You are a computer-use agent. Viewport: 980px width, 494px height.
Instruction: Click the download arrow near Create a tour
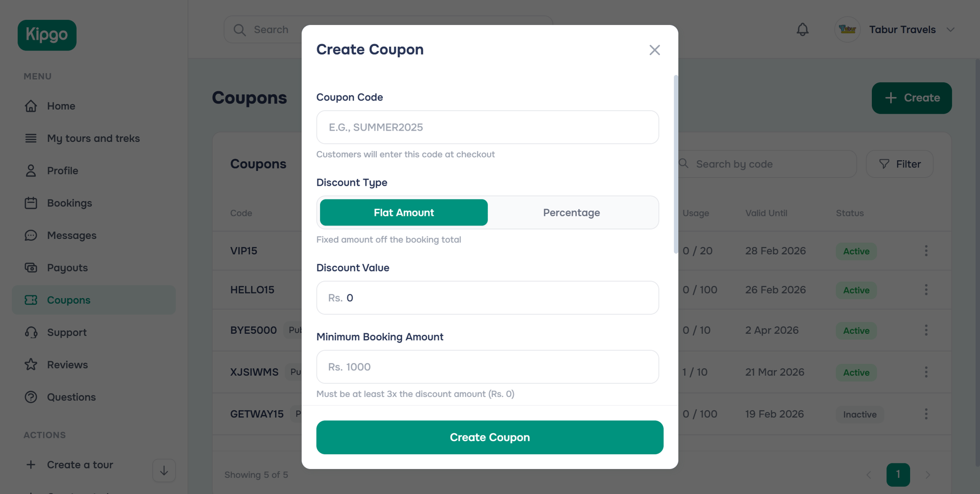point(163,470)
